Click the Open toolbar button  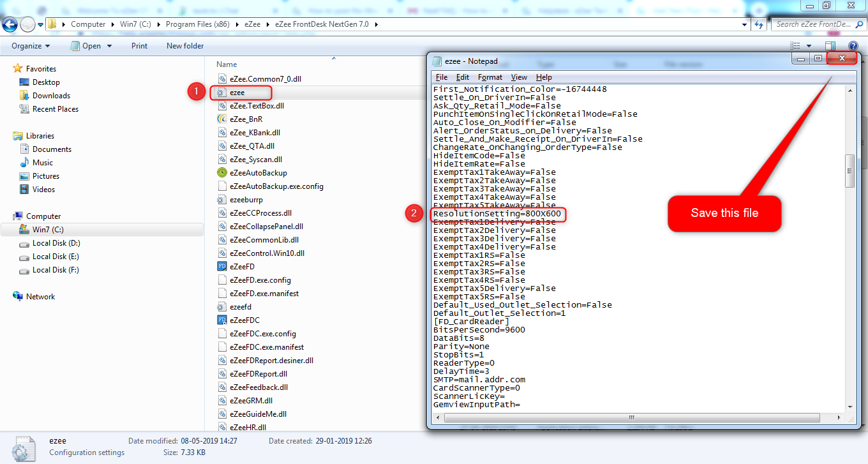[x=86, y=46]
